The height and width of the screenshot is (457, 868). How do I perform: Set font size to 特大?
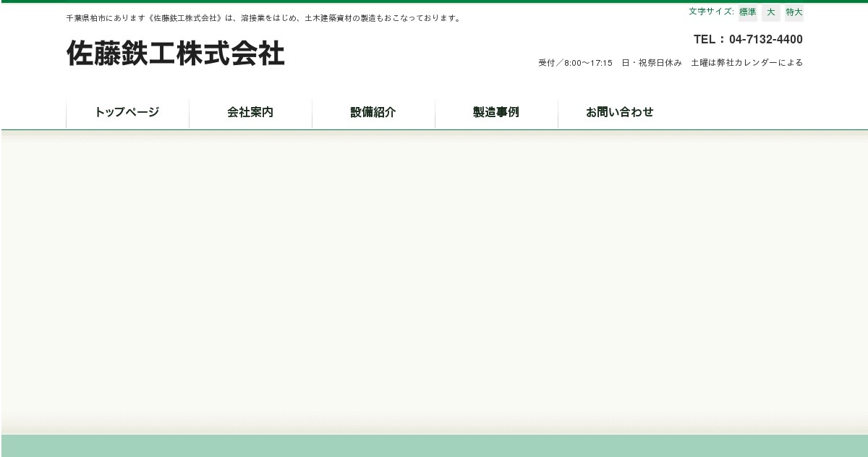pyautogui.click(x=794, y=12)
